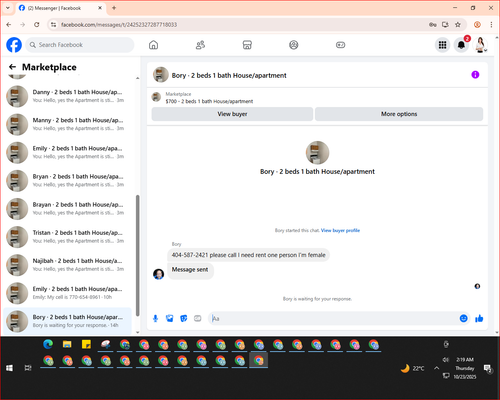Open Chrome's three-dot menu

491,25
